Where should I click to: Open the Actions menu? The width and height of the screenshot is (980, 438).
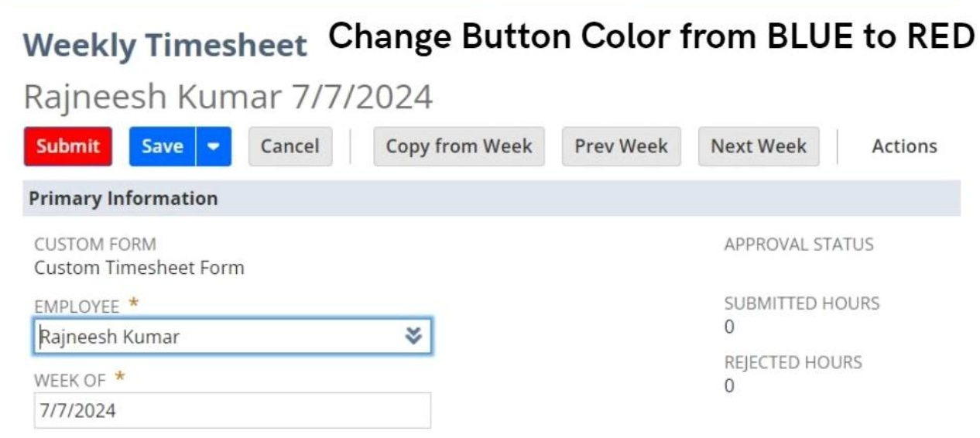point(904,146)
